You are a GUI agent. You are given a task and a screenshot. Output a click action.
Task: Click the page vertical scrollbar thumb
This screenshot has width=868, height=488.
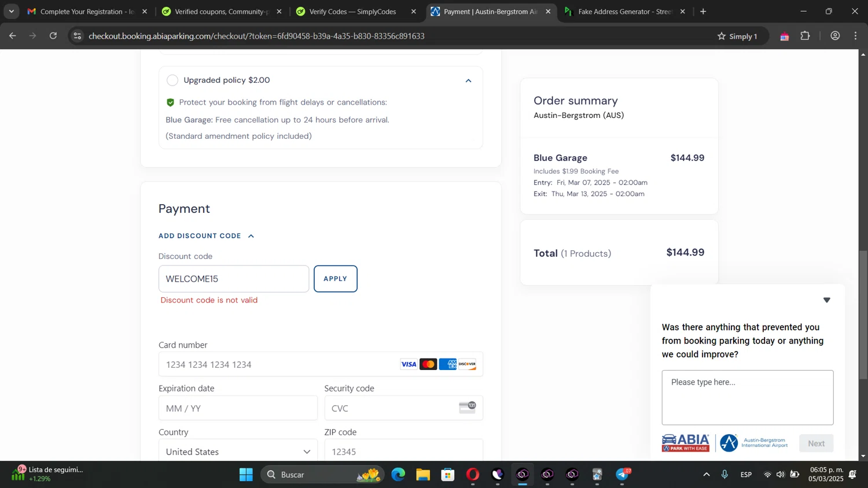pos(863,315)
